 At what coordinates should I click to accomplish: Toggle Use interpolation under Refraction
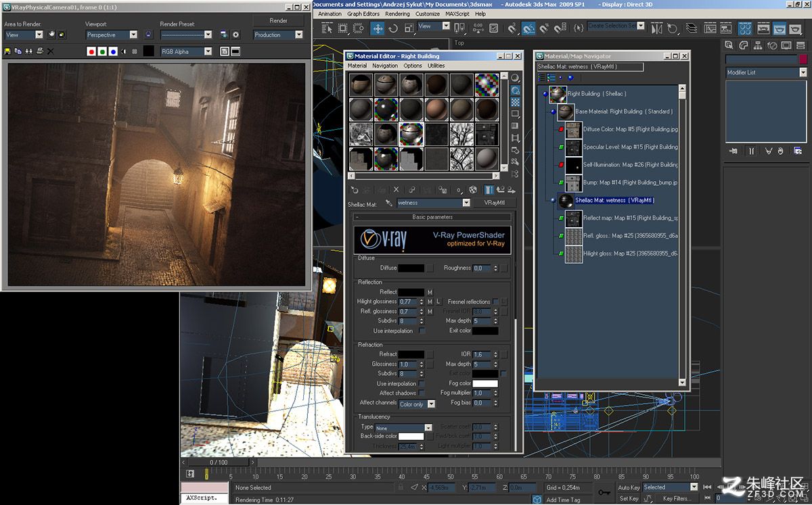(422, 383)
